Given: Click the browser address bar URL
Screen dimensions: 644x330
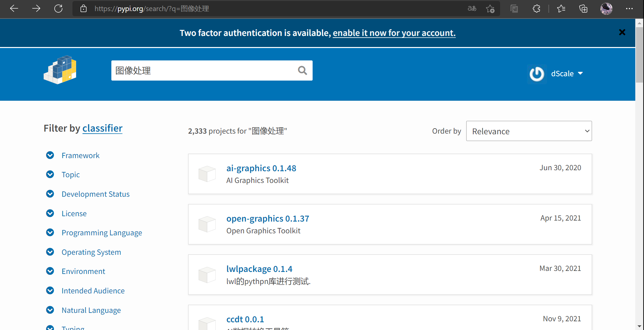Looking at the screenshot, I should point(152,9).
